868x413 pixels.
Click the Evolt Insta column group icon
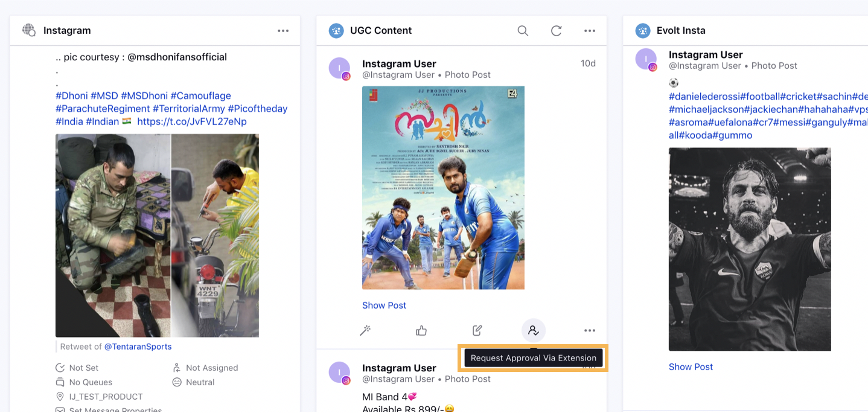(x=643, y=31)
